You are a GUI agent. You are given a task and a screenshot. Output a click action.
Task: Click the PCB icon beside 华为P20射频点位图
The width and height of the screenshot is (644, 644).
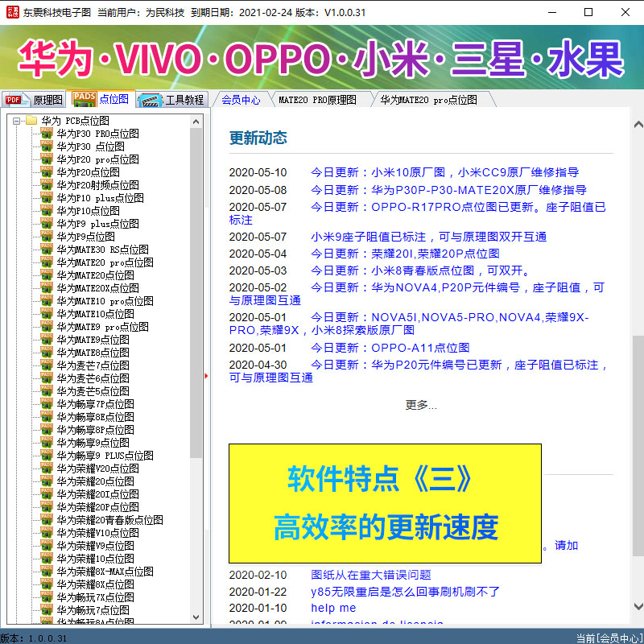point(47,185)
